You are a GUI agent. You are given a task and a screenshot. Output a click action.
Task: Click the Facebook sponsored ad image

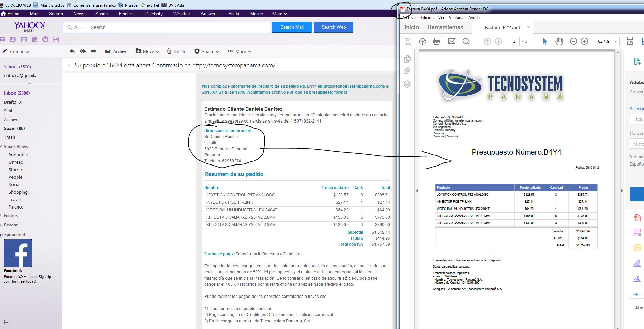[18, 253]
